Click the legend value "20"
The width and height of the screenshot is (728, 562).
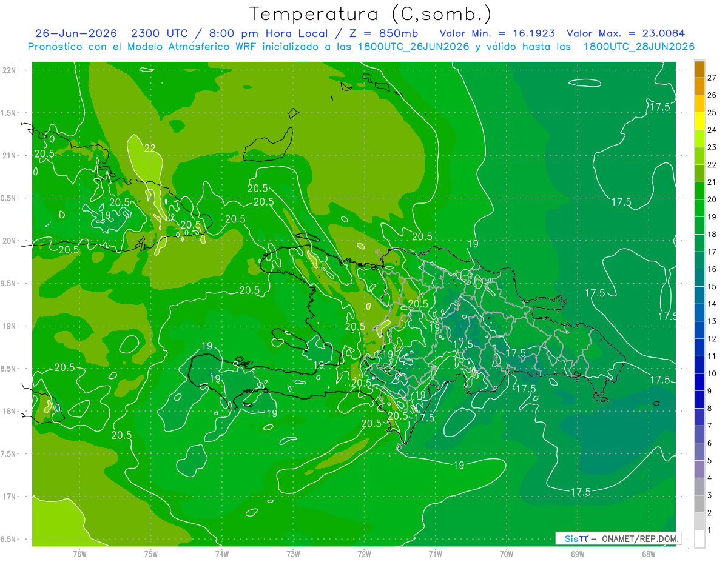click(712, 199)
